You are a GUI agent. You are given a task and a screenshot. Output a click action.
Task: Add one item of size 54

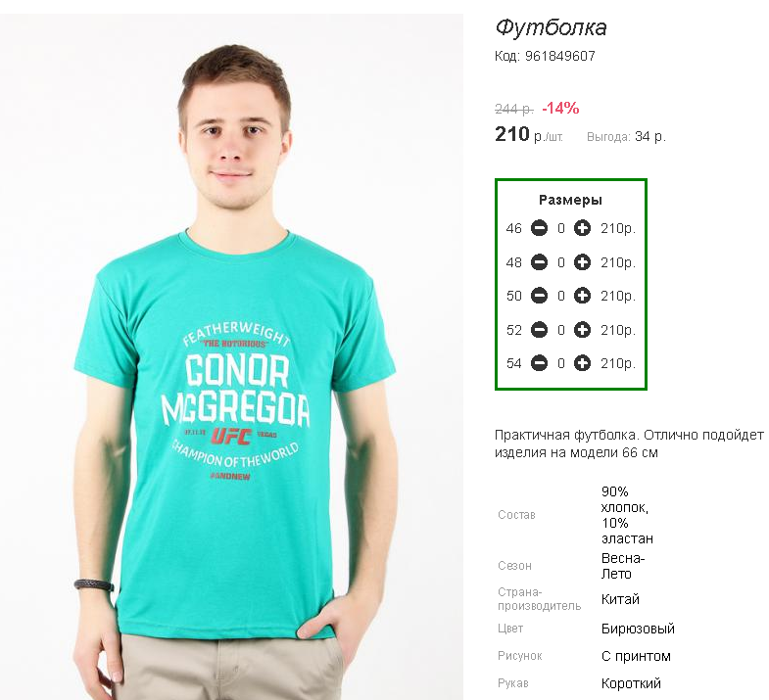(582, 363)
